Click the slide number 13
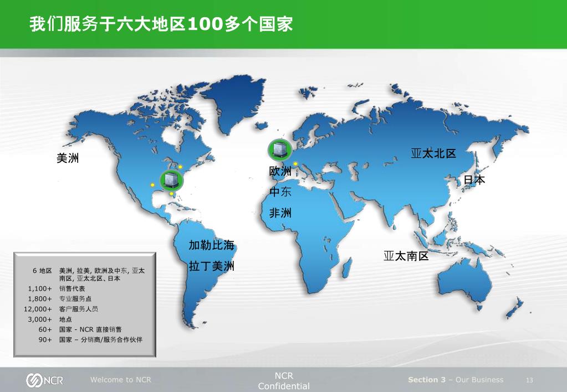This screenshot has width=567, height=392. click(x=529, y=380)
